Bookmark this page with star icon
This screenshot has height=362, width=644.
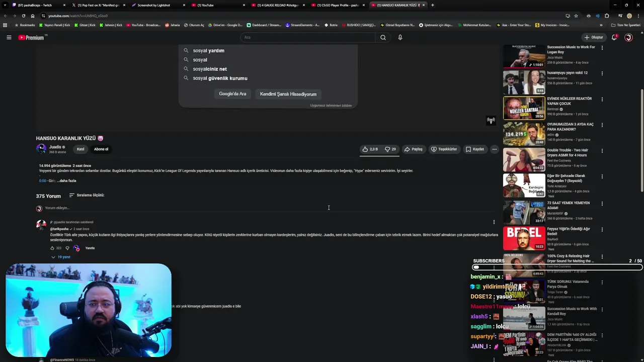(x=576, y=16)
